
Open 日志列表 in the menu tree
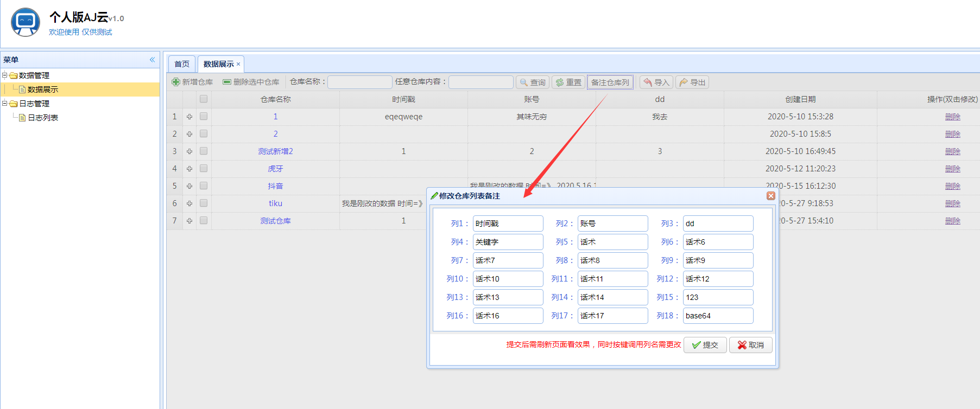click(43, 118)
